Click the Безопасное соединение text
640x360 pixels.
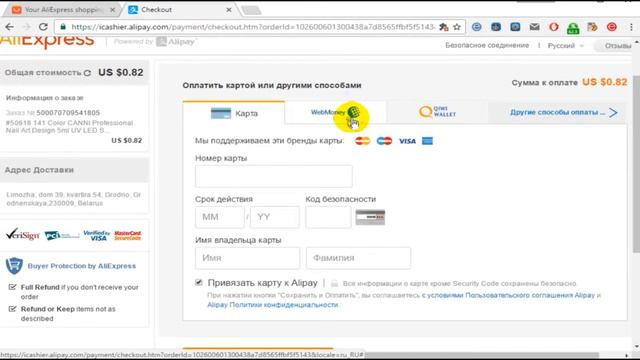pos(487,45)
